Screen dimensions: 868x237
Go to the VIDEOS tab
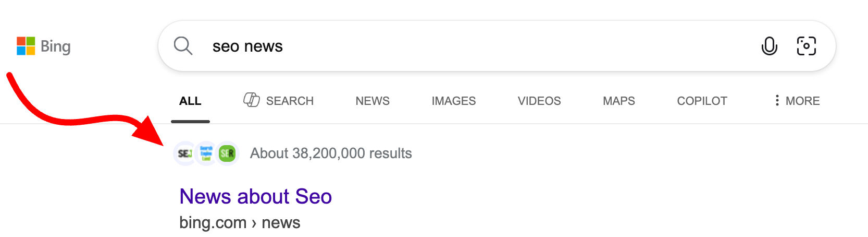coord(539,101)
